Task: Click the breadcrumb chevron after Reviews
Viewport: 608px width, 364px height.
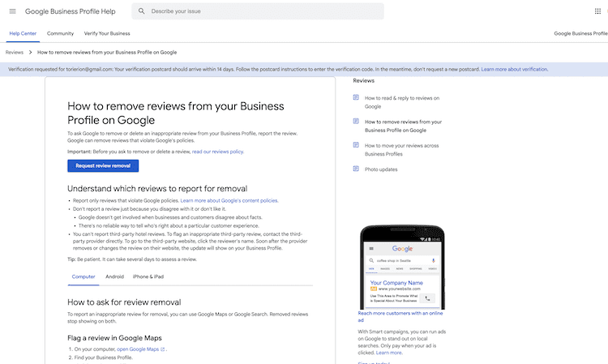Action: pyautogui.click(x=30, y=53)
